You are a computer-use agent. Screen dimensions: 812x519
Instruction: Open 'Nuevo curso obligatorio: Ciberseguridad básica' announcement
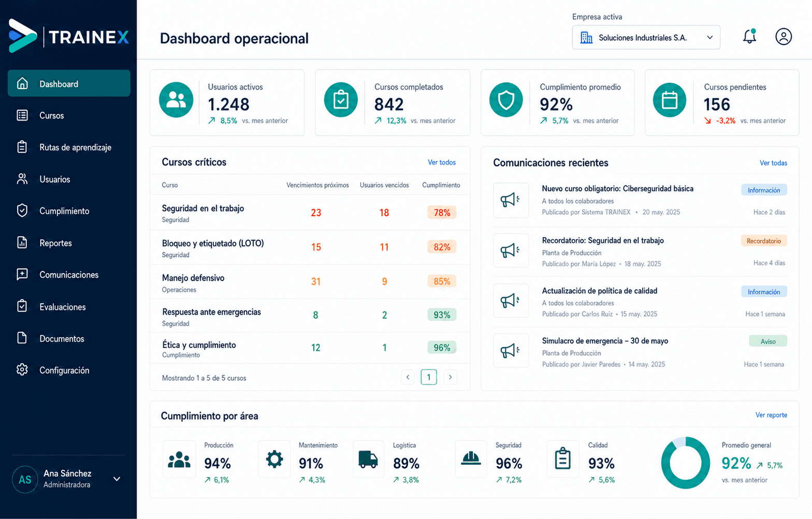click(617, 188)
